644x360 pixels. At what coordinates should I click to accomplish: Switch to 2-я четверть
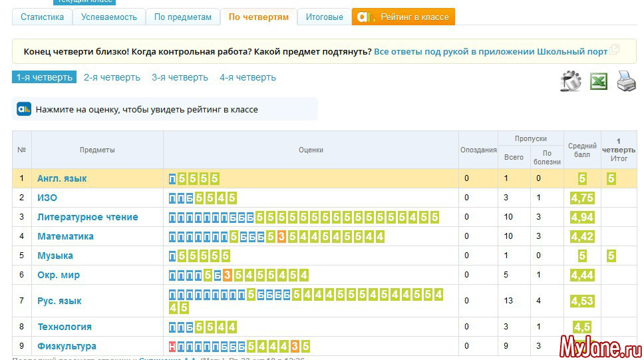(112, 77)
